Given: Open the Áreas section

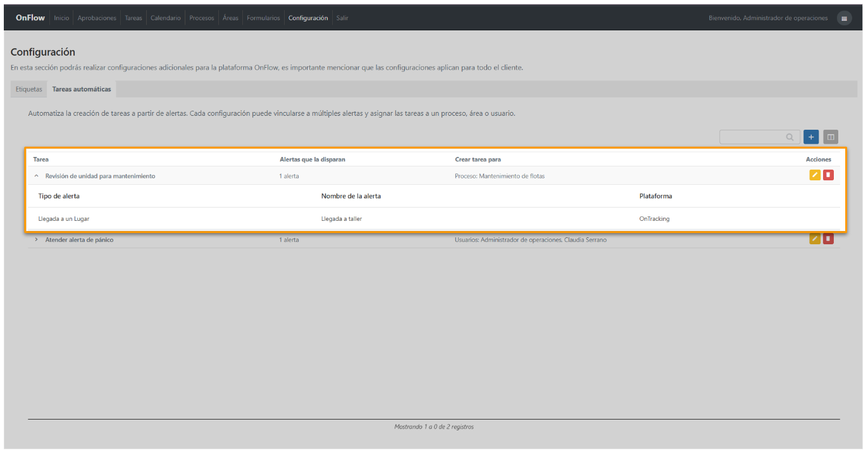Looking at the screenshot, I should coord(230,18).
